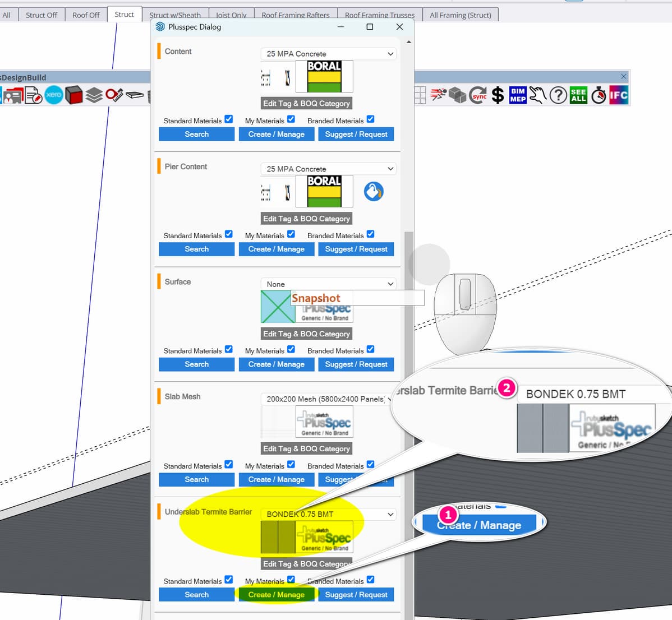The width and height of the screenshot is (672, 620).
Task: Click Create / Manage in Content section
Action: 277,134
